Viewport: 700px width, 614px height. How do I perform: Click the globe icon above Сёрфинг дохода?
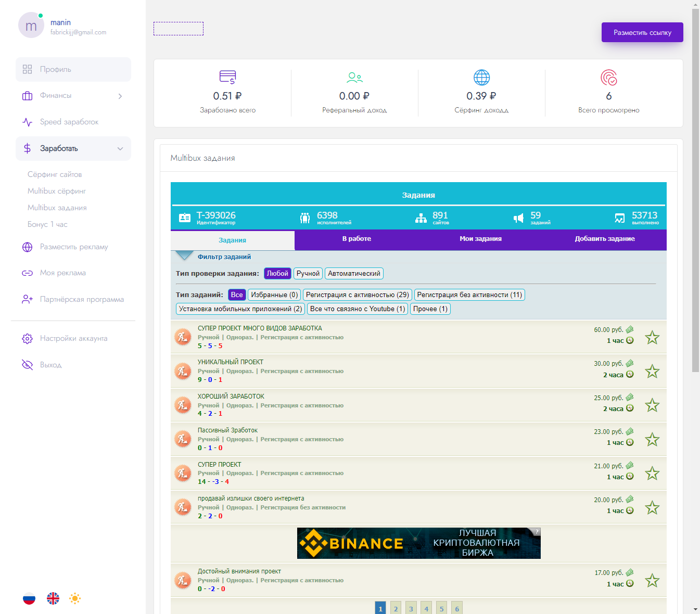point(481,78)
